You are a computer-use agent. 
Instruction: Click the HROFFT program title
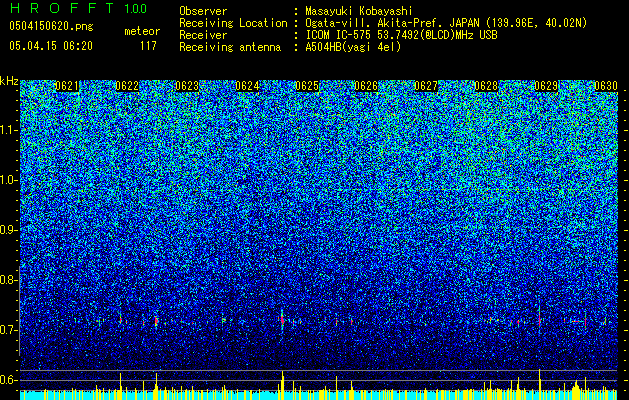pyautogui.click(x=62, y=8)
